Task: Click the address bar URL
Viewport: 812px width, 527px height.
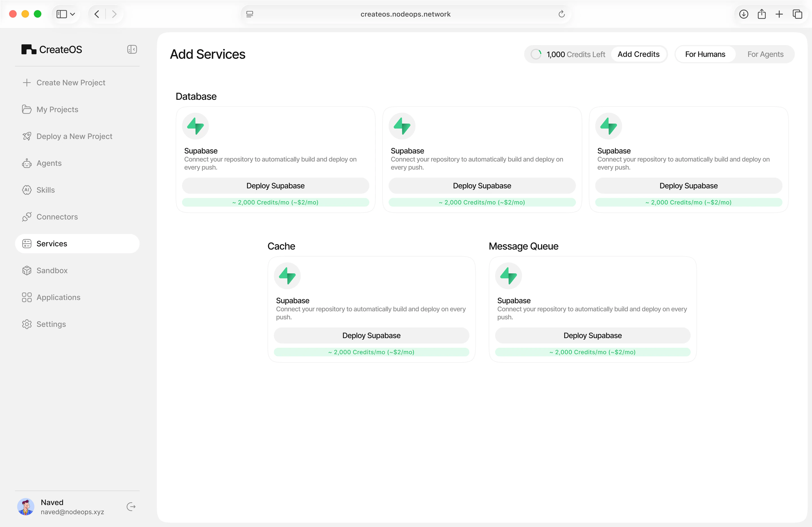Action: 405,14
